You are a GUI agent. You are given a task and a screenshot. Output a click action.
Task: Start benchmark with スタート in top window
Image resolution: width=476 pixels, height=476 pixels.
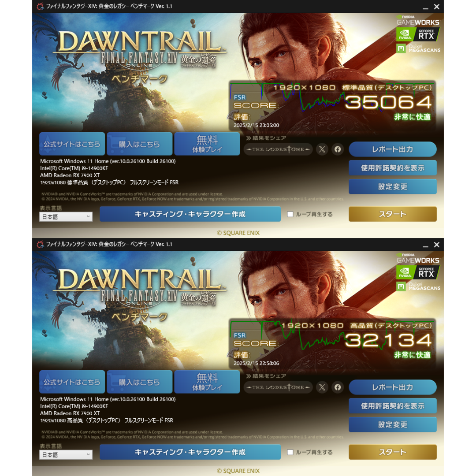click(x=393, y=214)
